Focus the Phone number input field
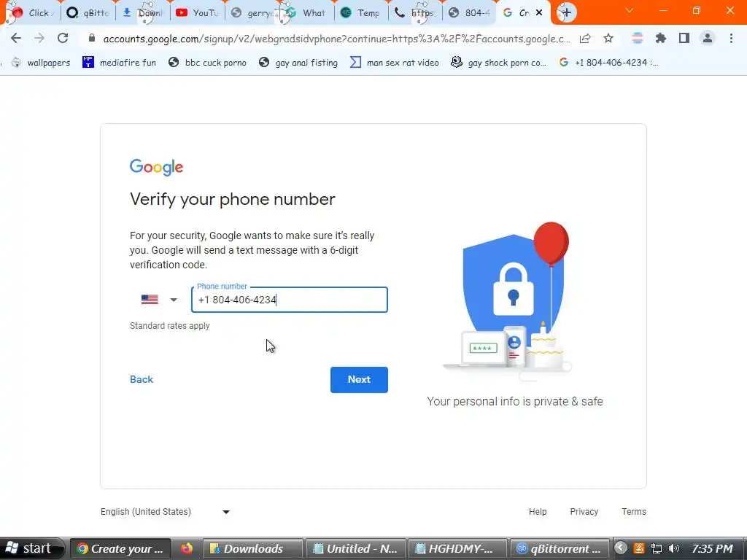Image resolution: width=747 pixels, height=560 pixels. tap(289, 300)
